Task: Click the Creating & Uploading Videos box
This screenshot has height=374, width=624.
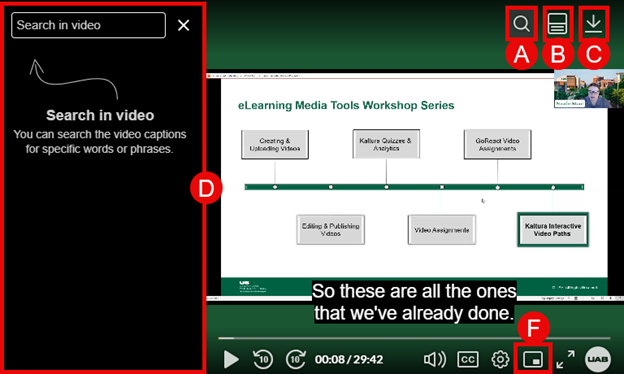Action: [x=275, y=144]
